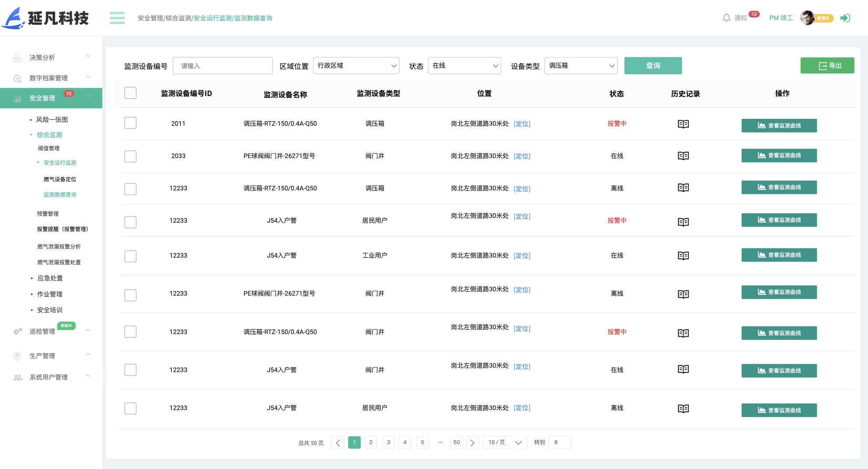Go to page 3
The image size is (868, 469).
(x=388, y=442)
